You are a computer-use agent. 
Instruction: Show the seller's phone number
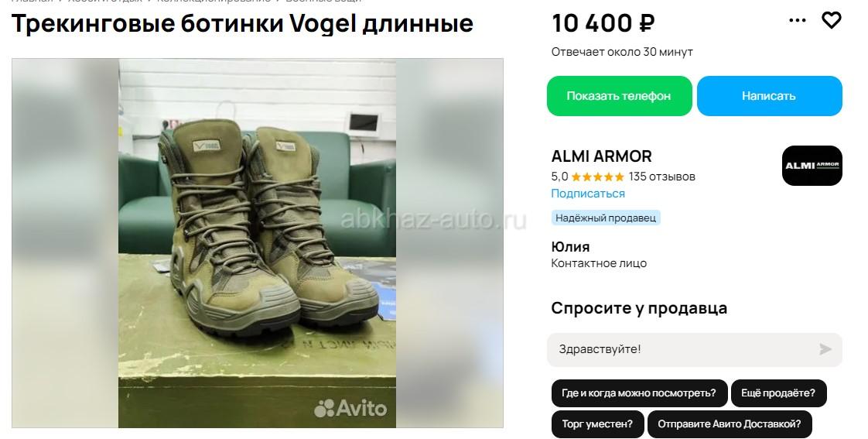[x=619, y=96]
